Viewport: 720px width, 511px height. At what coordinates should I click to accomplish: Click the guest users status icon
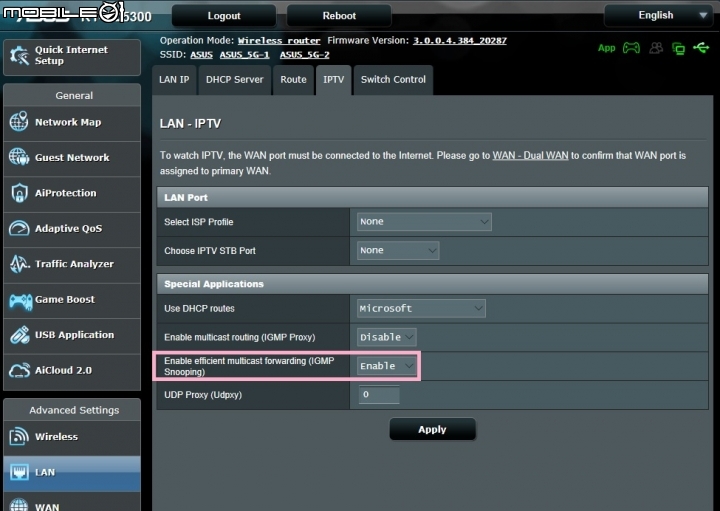(x=656, y=48)
